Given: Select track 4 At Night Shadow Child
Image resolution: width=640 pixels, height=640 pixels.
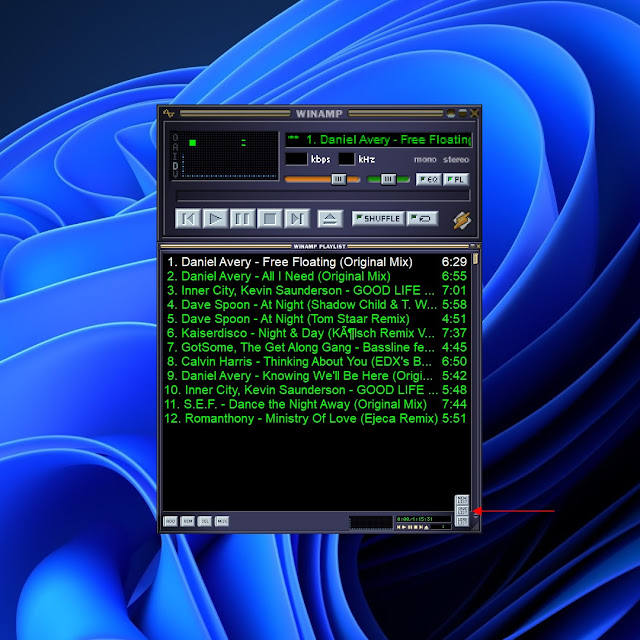Looking at the screenshot, I should tap(316, 305).
